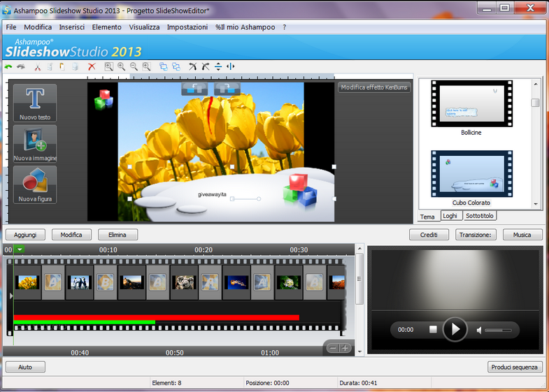
Task: Mute audio via the speaker icon
Action: (479, 330)
